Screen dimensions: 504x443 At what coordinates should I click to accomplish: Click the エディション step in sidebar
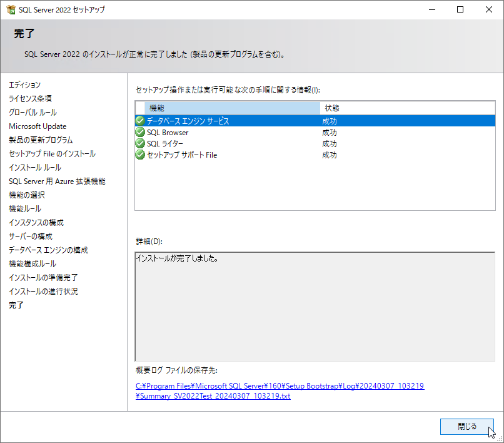25,85
